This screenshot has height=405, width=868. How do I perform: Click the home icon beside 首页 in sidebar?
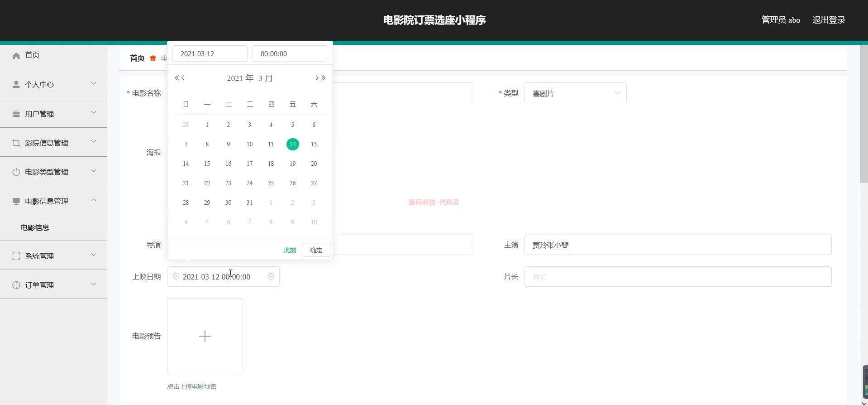[16, 56]
